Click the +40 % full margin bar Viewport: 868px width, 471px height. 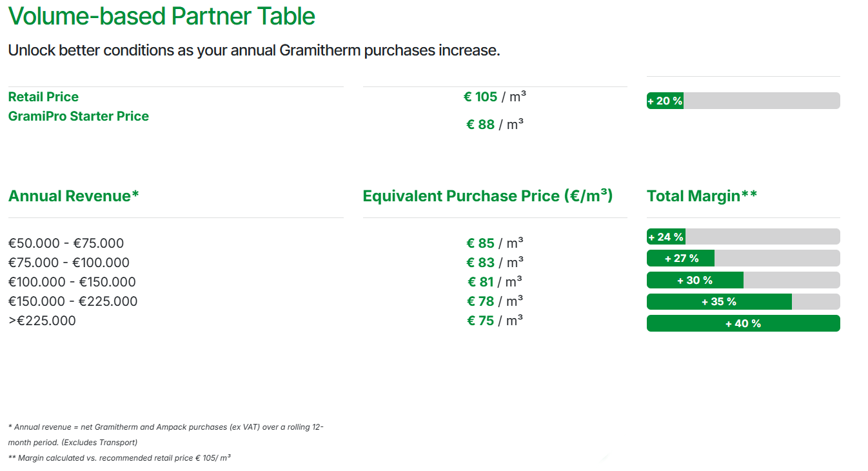tap(743, 323)
